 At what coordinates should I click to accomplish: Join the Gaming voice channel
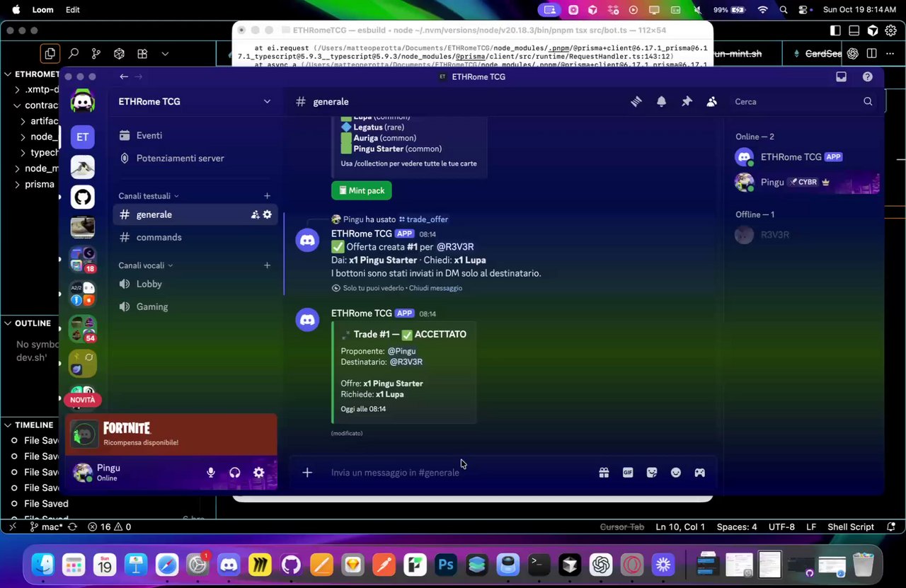(x=195, y=306)
